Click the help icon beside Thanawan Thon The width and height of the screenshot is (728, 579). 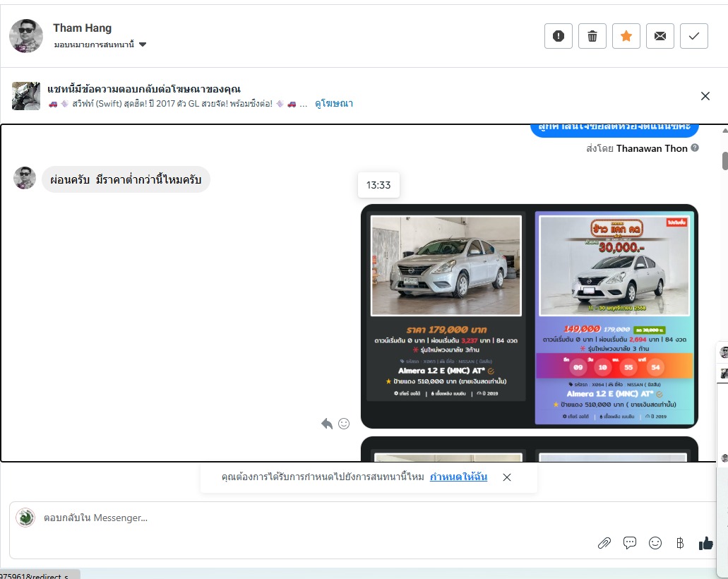[x=695, y=148]
